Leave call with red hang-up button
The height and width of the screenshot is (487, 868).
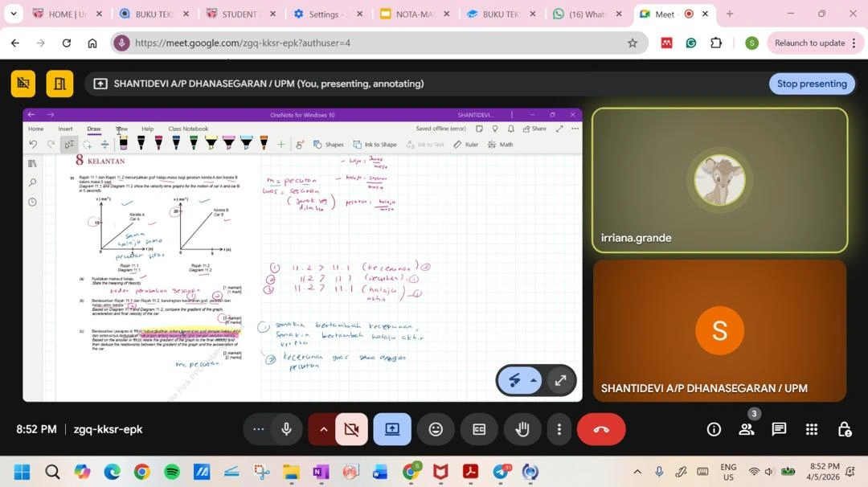click(601, 429)
